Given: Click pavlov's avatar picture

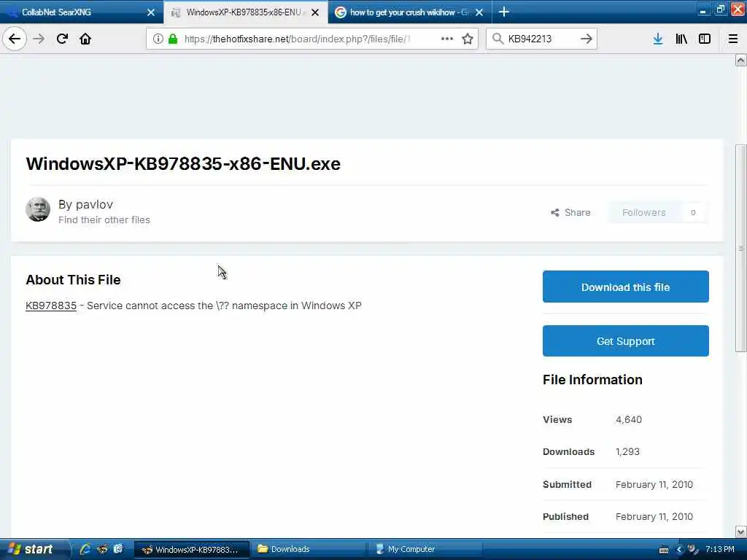Looking at the screenshot, I should click(38, 209).
